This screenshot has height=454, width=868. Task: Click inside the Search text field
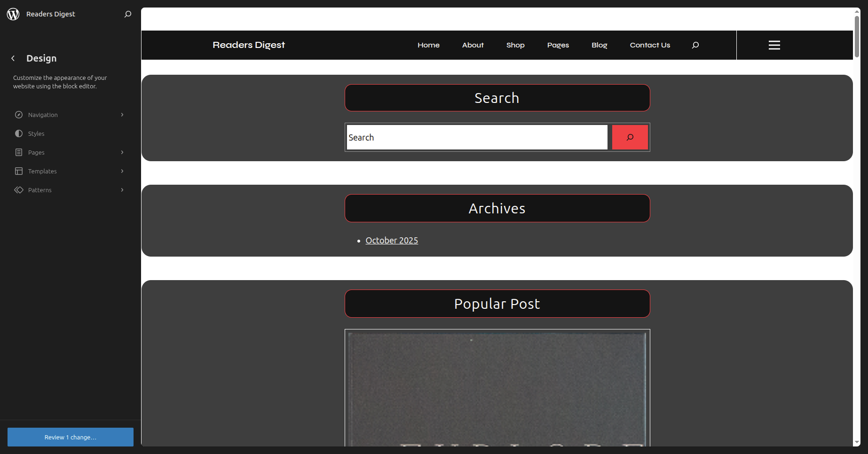coord(477,137)
